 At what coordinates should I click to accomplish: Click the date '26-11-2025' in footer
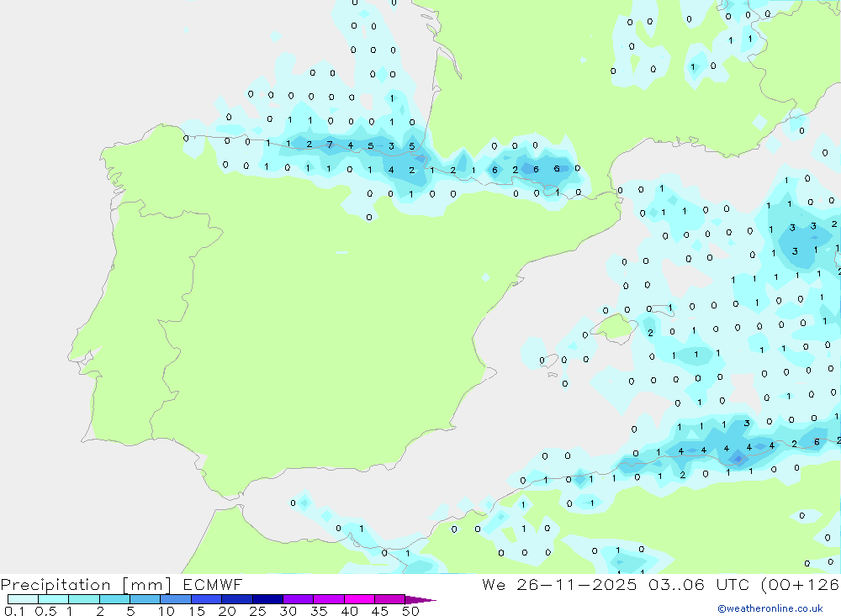pyautogui.click(x=577, y=585)
